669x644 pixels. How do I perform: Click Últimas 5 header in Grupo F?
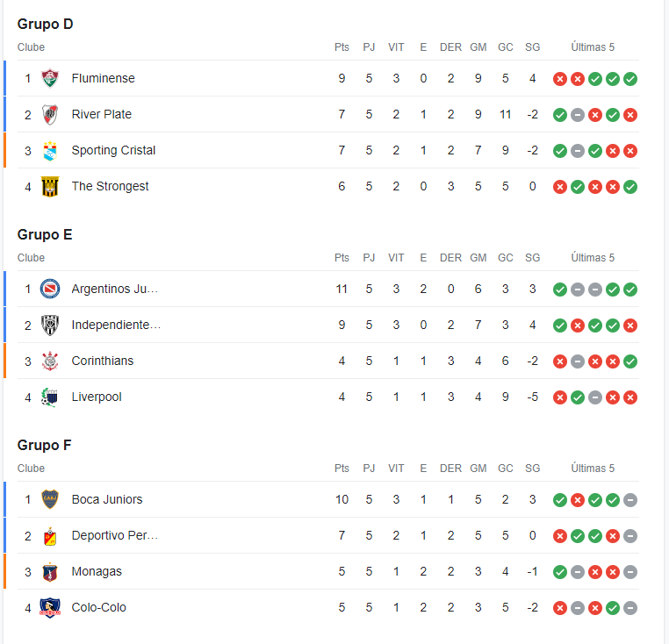pyautogui.click(x=593, y=469)
